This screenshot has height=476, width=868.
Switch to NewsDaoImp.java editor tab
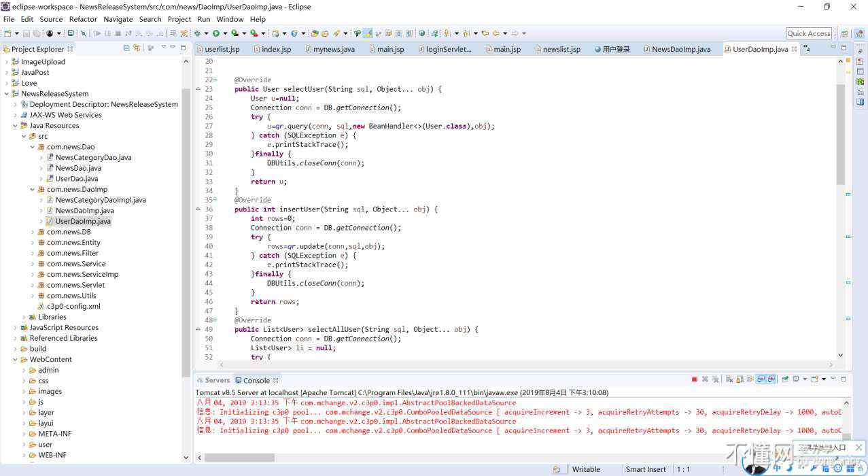680,49
